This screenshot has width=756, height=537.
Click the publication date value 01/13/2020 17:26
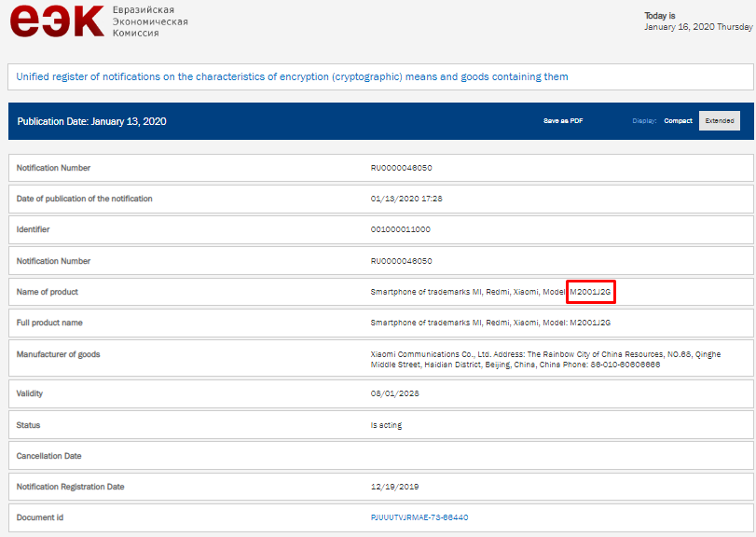tap(406, 199)
